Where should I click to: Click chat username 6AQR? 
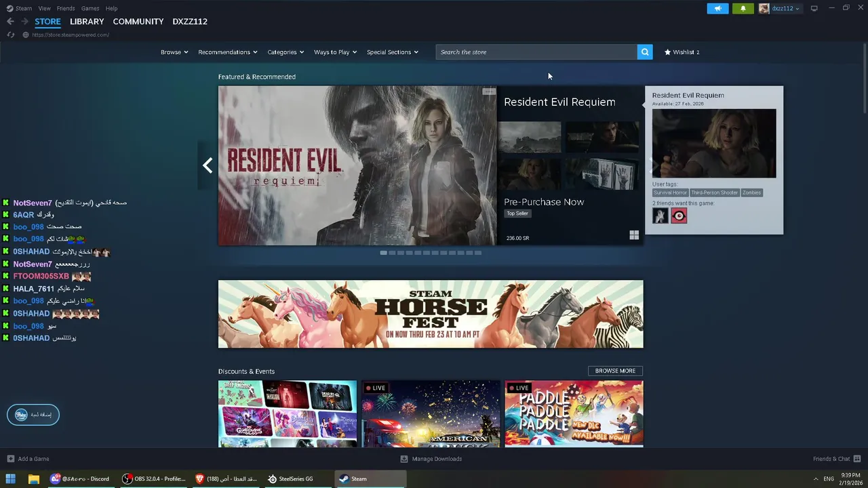[x=24, y=215]
